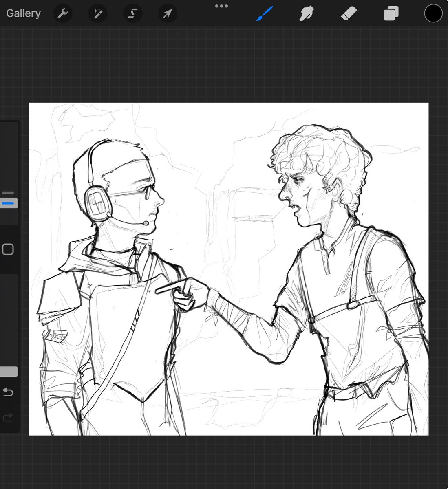
Task: Open the Adjustments magic wand menu
Action: (98, 14)
